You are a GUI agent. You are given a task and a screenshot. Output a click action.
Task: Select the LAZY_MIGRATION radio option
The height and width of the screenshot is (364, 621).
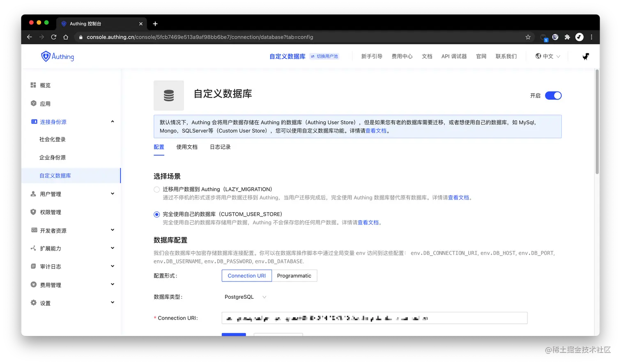coord(156,189)
